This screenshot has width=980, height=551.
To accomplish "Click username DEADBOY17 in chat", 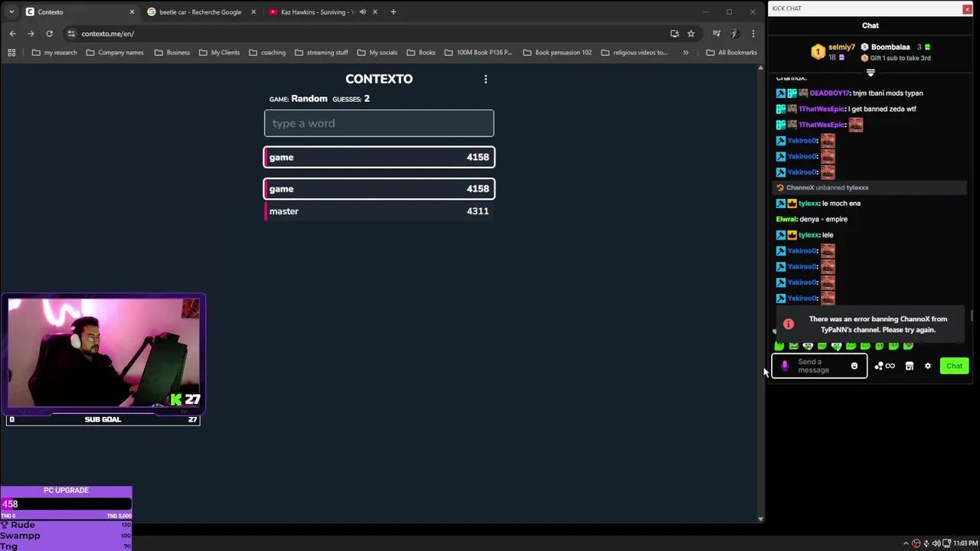I will click(829, 93).
